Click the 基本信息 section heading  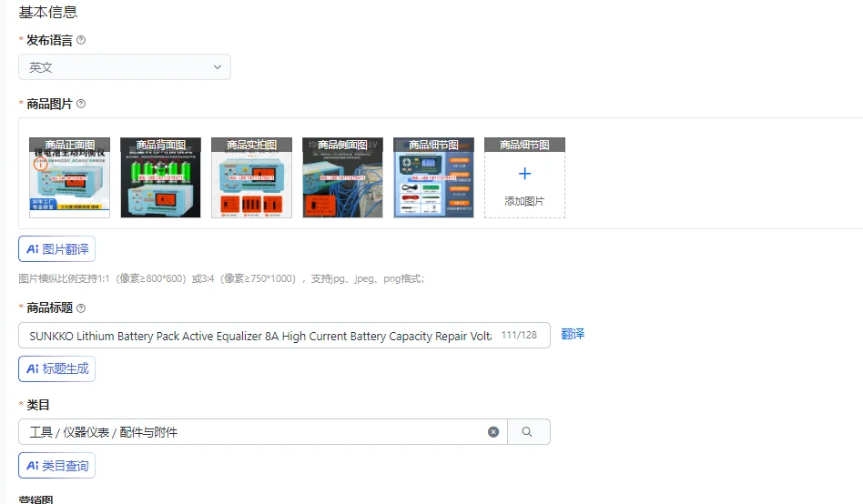pos(48,12)
